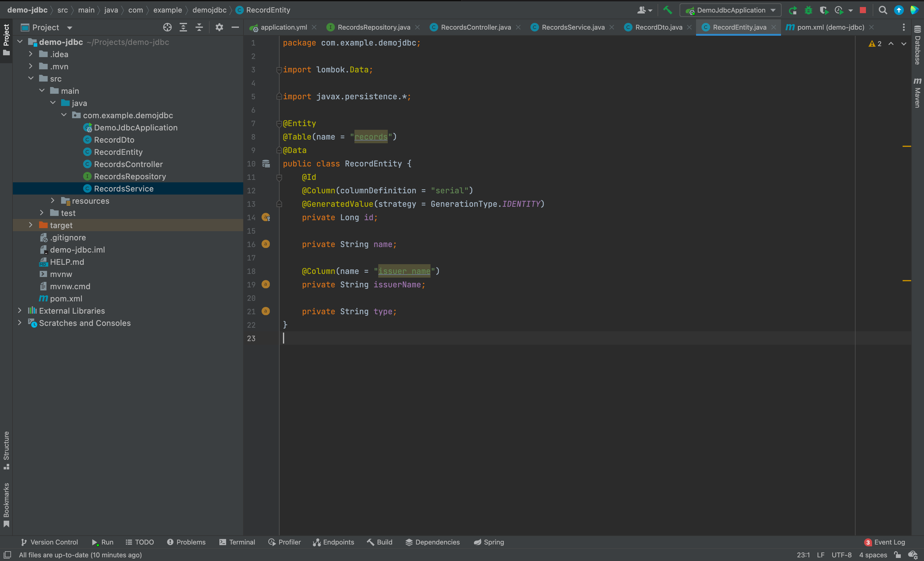Click the 23:1 line-column indicator
Screen dimensions: 924x561
tap(803, 555)
